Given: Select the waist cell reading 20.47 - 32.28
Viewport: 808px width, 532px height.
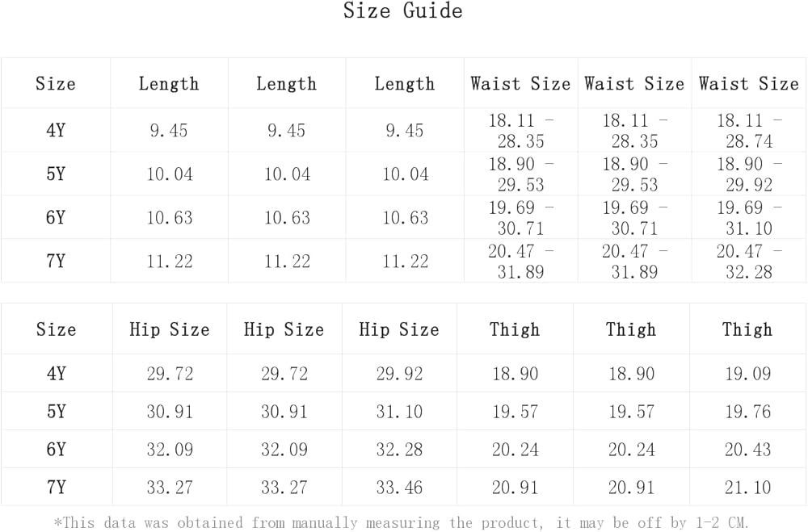Looking at the screenshot, I should click(749, 262).
